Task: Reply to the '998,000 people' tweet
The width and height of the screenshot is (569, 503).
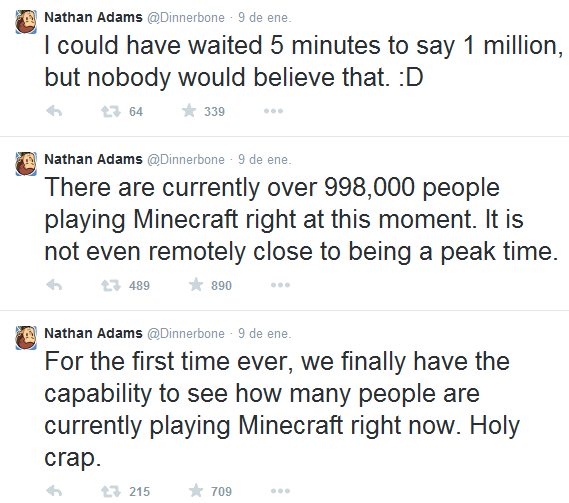Action: (54, 285)
